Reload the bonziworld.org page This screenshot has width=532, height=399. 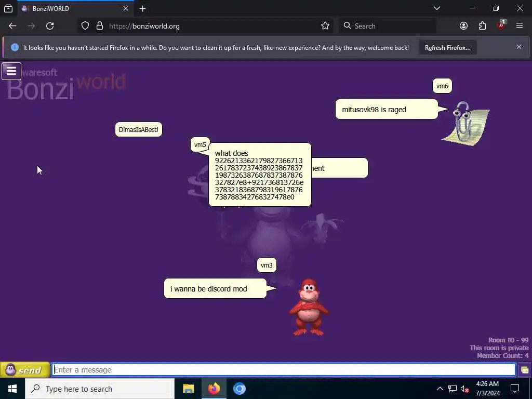pyautogui.click(x=50, y=26)
